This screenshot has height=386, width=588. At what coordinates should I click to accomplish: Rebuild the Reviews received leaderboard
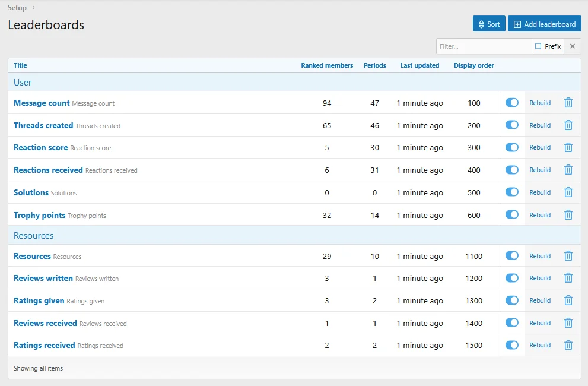tap(540, 323)
